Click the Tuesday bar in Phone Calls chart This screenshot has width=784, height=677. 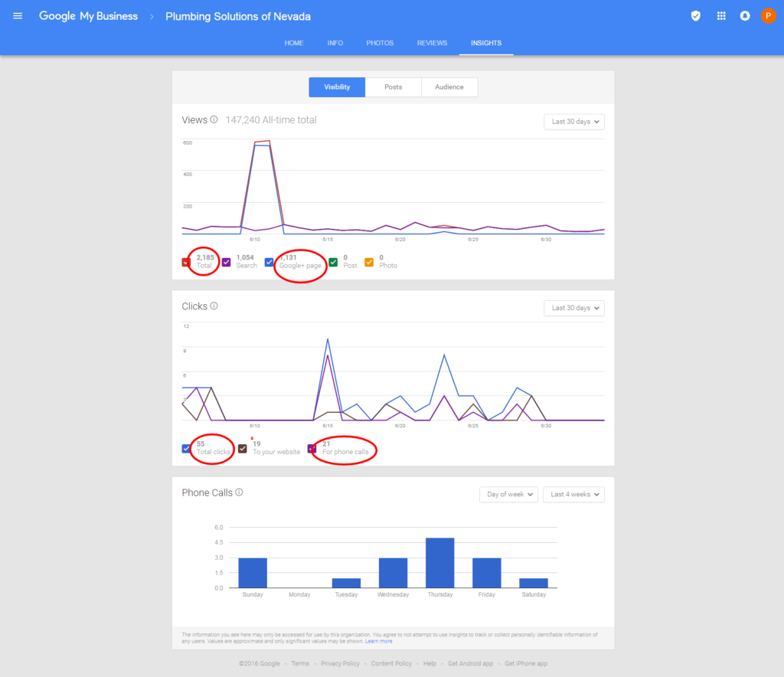(x=347, y=583)
